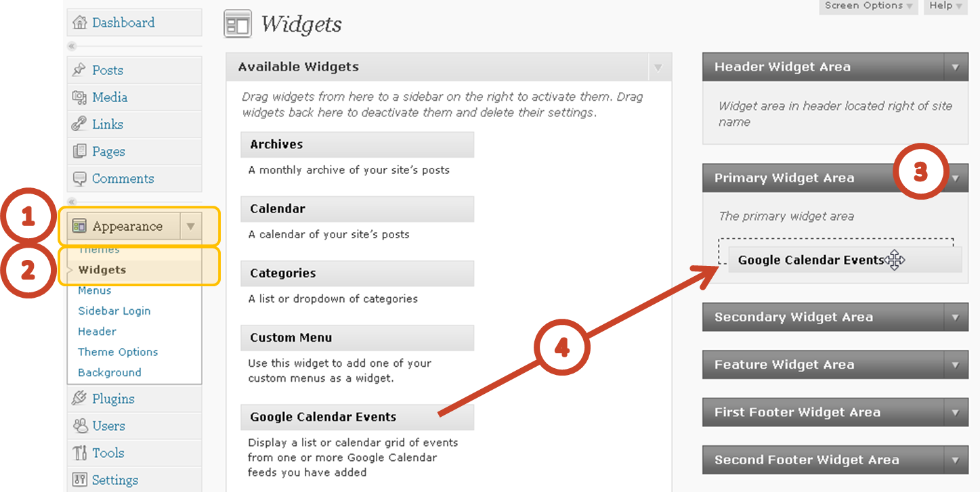Collapse the Available Widgets panel arrow
Image resolution: width=980 pixels, height=492 pixels.
(658, 68)
